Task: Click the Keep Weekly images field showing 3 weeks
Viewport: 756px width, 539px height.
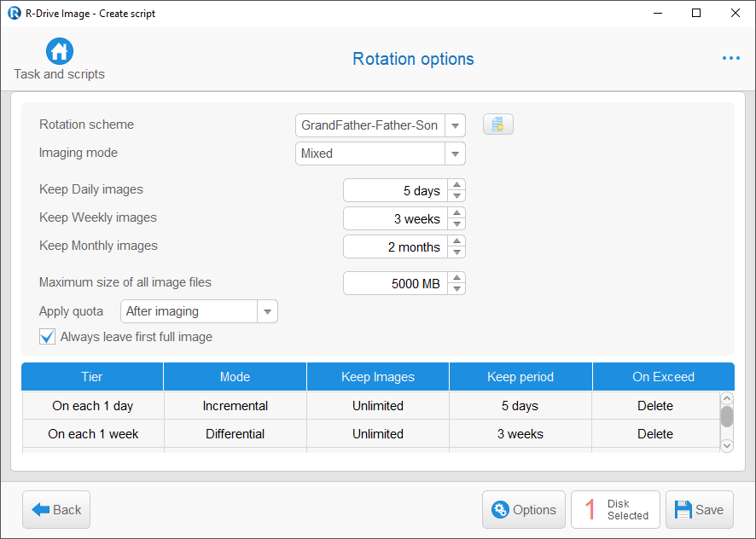Action: pos(395,218)
